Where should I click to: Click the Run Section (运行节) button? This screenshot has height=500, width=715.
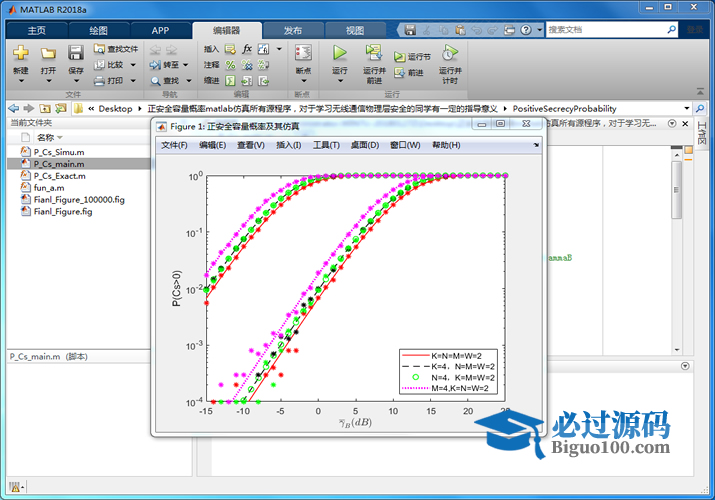click(x=412, y=58)
